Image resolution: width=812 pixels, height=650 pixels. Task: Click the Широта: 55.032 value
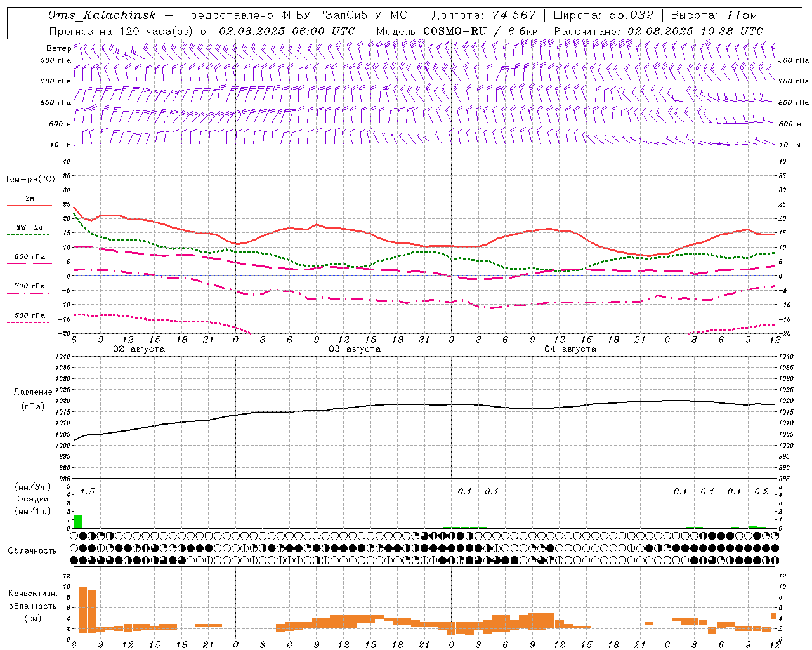(x=603, y=15)
